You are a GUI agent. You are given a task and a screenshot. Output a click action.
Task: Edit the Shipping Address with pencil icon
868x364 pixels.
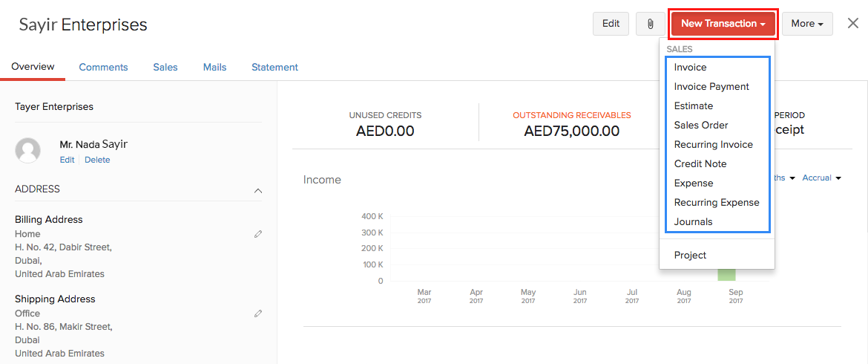[258, 313]
